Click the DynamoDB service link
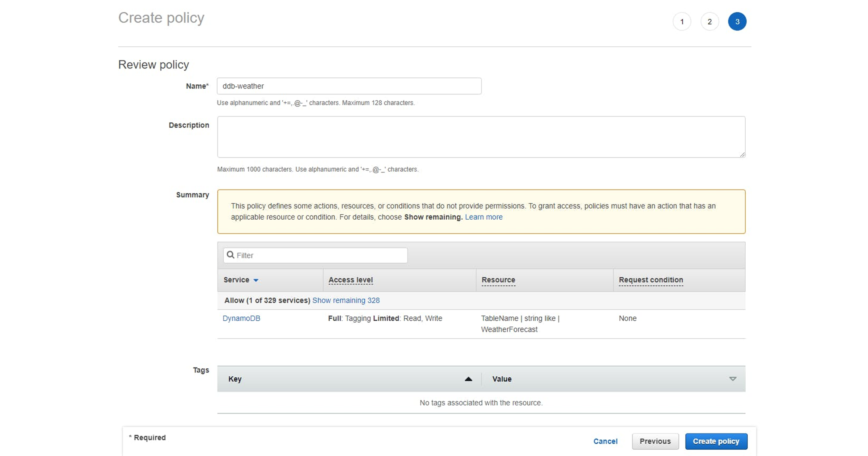Viewport: 868px width, 456px height. [x=242, y=318]
